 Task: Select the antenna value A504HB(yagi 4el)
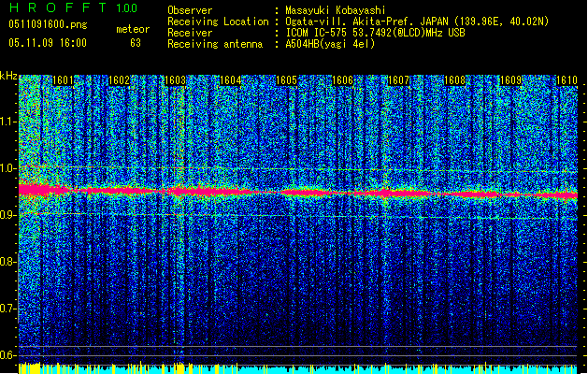(x=330, y=44)
